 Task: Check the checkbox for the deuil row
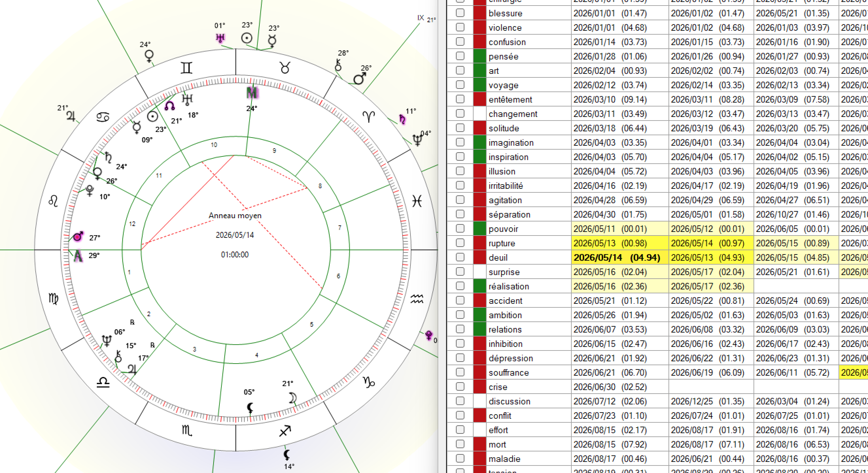click(x=460, y=257)
